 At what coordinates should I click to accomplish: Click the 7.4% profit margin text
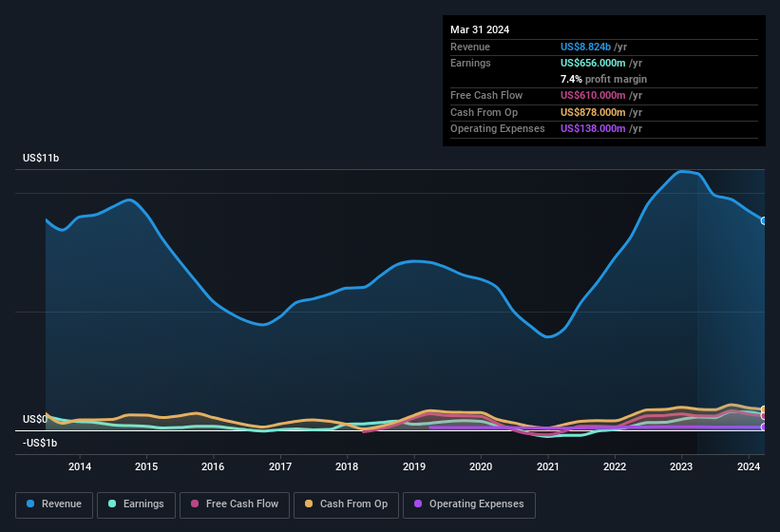[x=603, y=79]
